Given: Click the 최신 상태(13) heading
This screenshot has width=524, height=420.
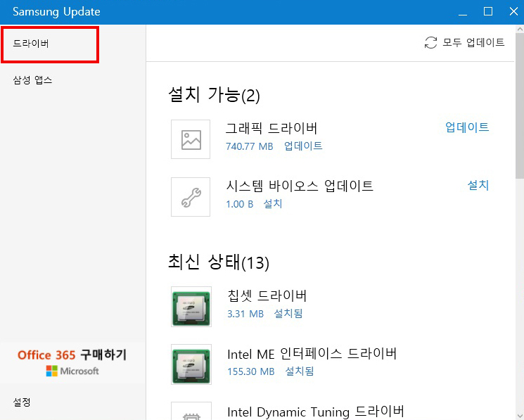Looking at the screenshot, I should (x=219, y=262).
